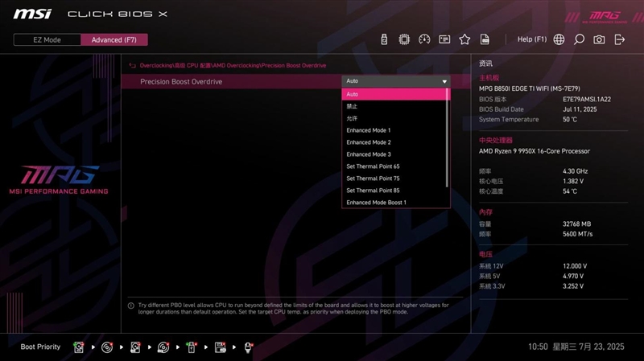Viewport: 644px width, 361px height.
Task: Click the 中央处理器 section heading
Action: pyautogui.click(x=496, y=140)
